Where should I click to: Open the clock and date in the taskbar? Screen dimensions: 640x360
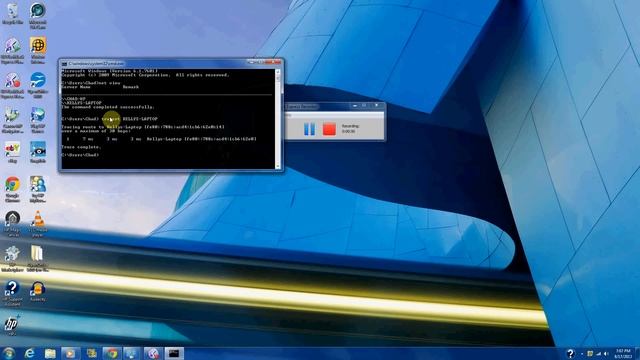pyautogui.click(x=623, y=353)
